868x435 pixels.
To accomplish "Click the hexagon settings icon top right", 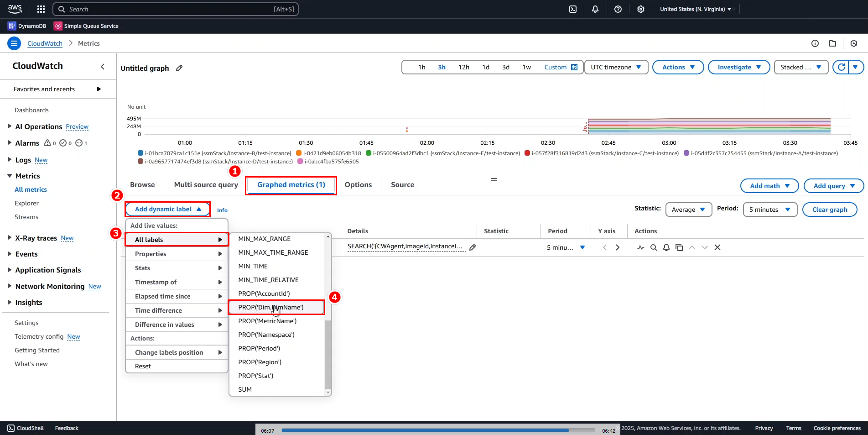I will point(854,43).
